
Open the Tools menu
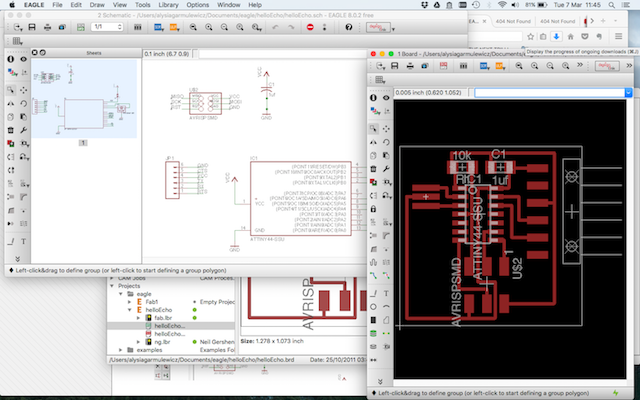coord(142,5)
